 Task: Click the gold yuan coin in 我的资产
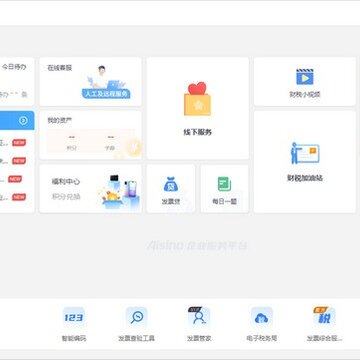(x=134, y=147)
